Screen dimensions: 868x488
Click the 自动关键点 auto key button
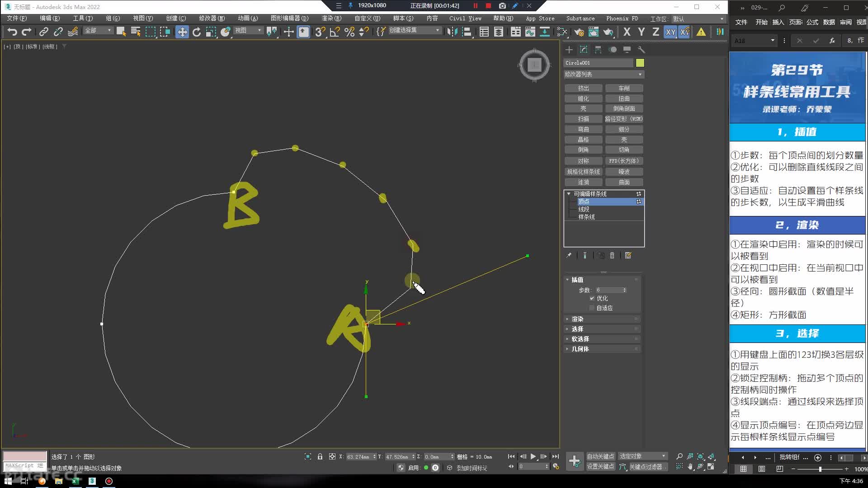point(600,456)
